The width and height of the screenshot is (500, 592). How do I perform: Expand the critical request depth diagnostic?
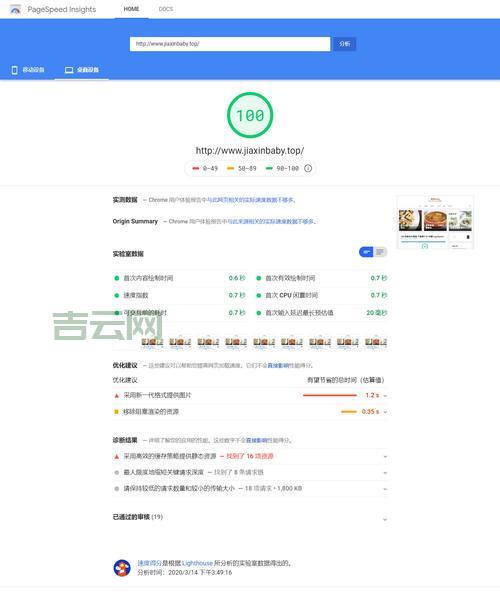click(250, 472)
